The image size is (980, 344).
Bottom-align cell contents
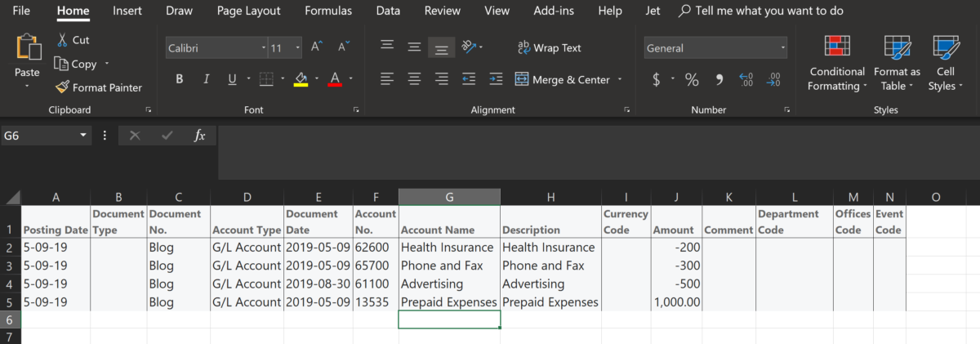click(x=441, y=47)
